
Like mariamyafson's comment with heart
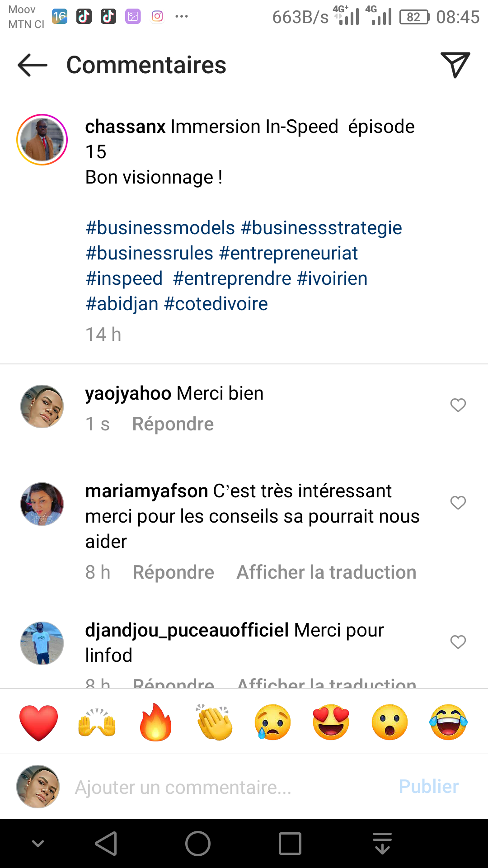tap(458, 503)
